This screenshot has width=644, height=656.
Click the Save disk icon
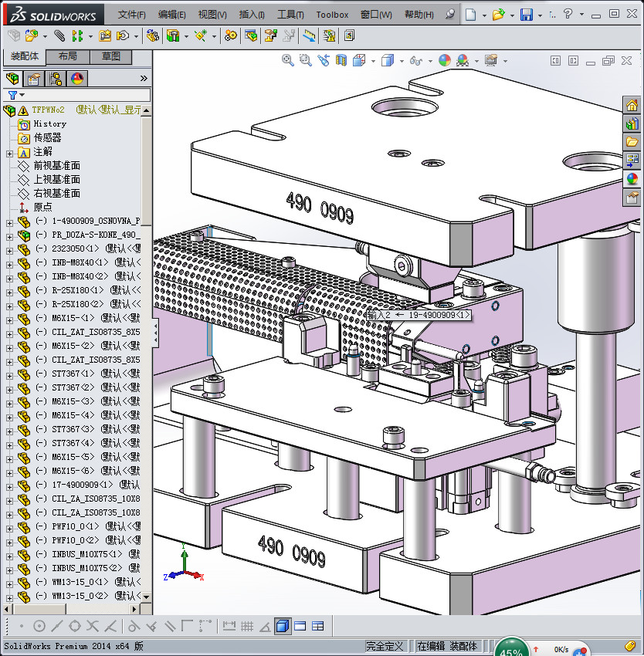tap(526, 14)
